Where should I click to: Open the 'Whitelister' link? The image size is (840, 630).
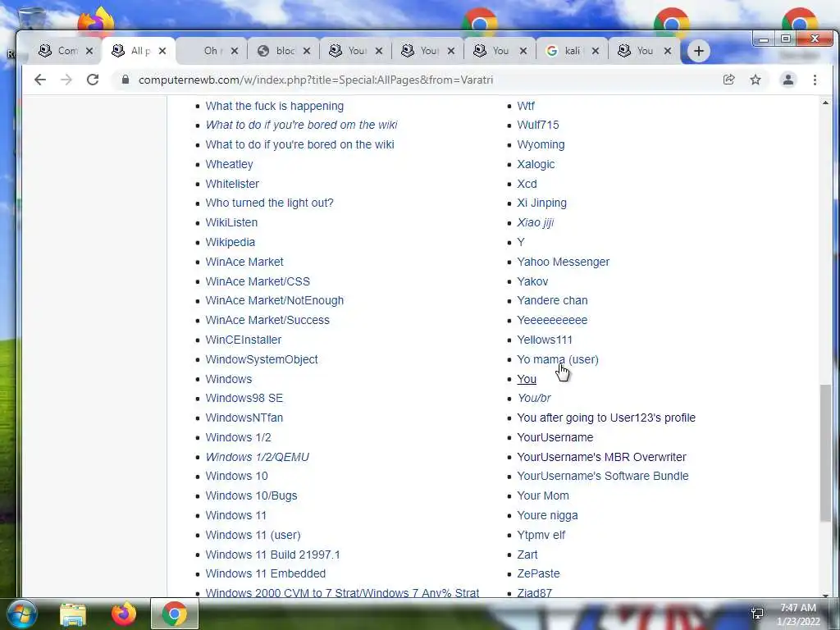click(232, 184)
